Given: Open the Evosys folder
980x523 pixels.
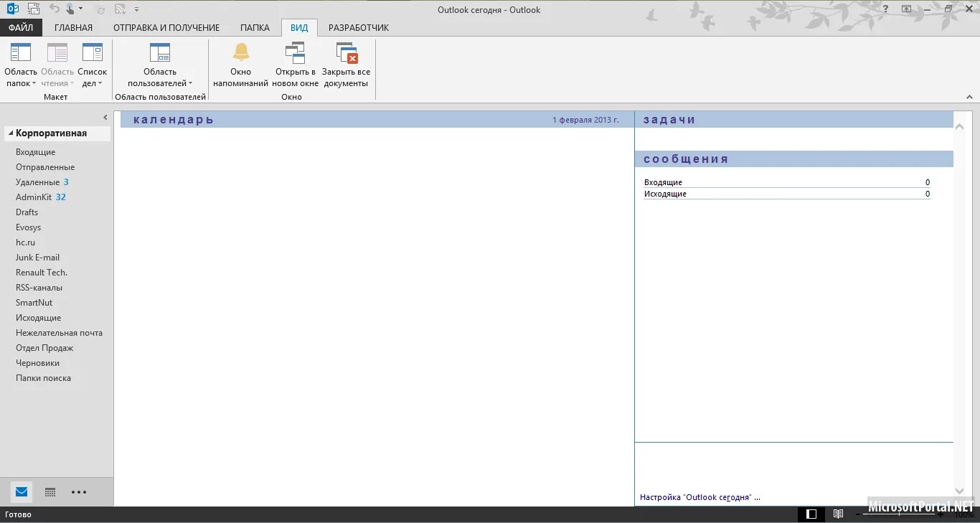Looking at the screenshot, I should pos(29,227).
